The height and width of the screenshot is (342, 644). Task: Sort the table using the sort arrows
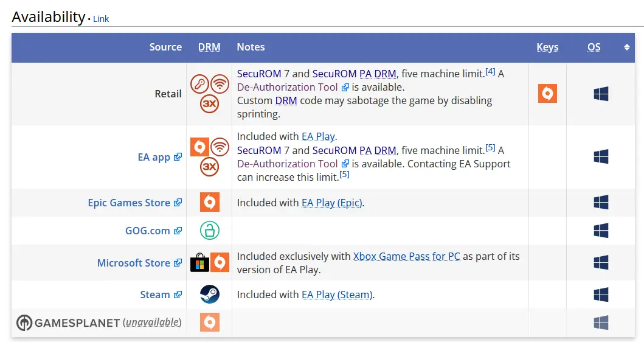[x=627, y=47]
